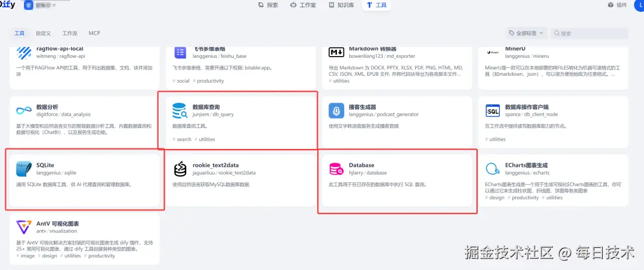Click the 播客生成器 microphone icon

(336, 111)
